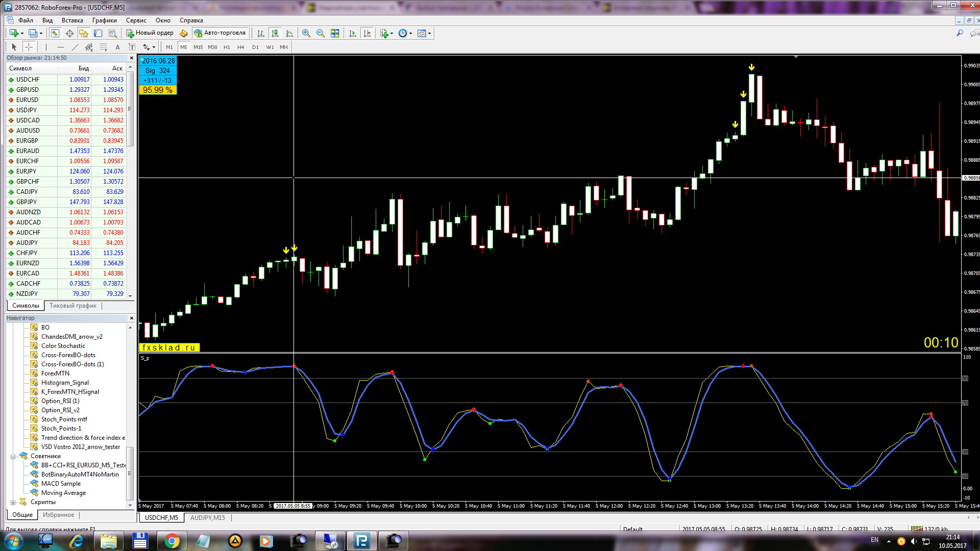Open Google Chrome from the taskbar
The width and height of the screenshot is (980, 551).
(x=171, y=541)
